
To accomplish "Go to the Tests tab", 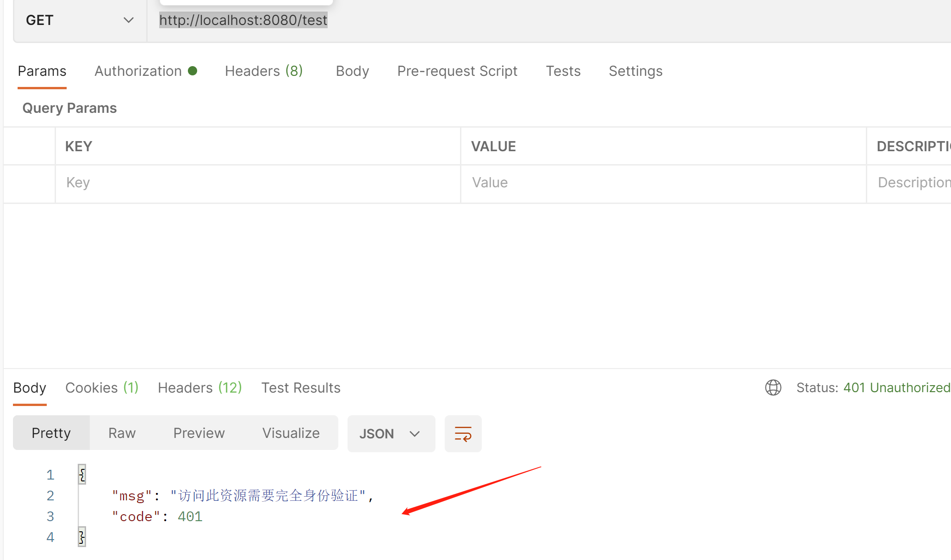I will (x=563, y=71).
